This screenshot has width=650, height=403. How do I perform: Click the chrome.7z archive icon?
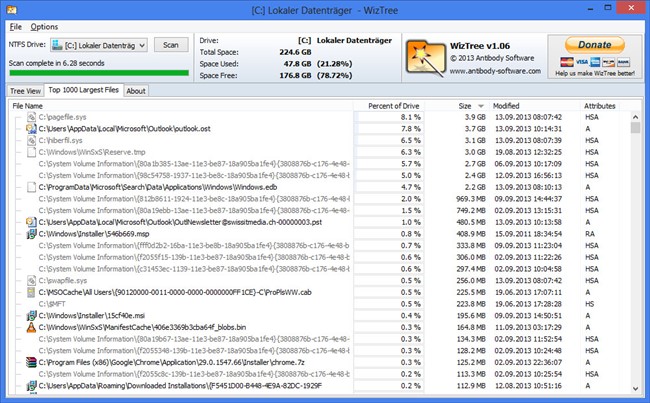click(31, 362)
